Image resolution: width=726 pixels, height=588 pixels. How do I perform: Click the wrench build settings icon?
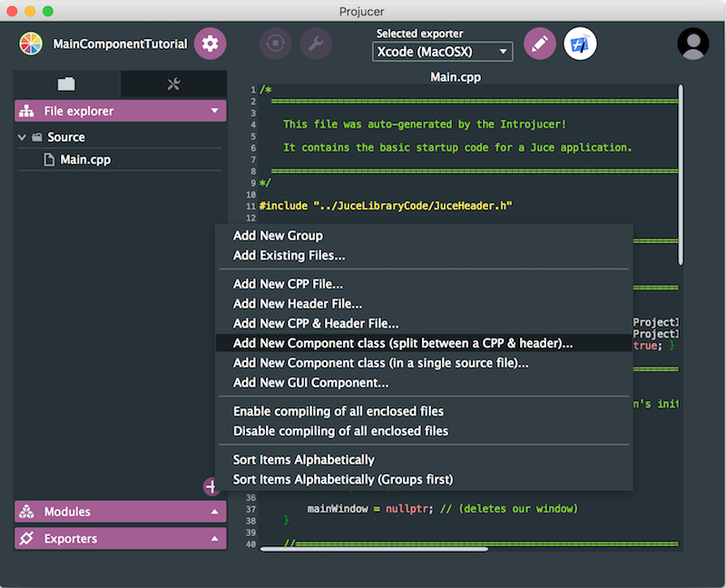pos(316,44)
